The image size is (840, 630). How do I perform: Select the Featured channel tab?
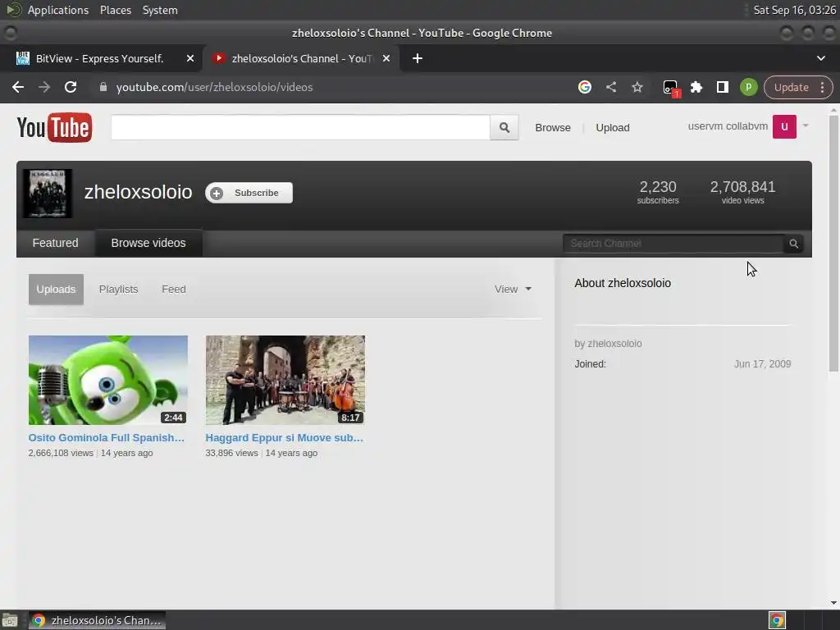(55, 243)
